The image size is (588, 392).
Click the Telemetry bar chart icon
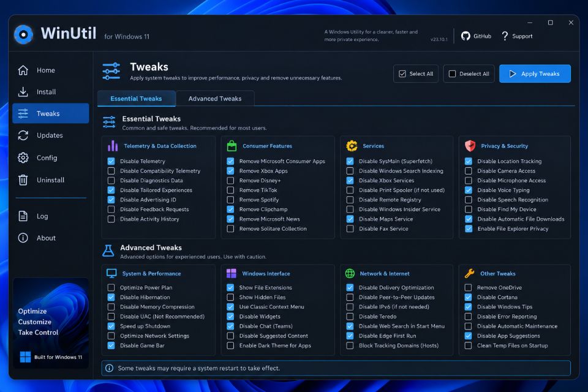(x=113, y=146)
